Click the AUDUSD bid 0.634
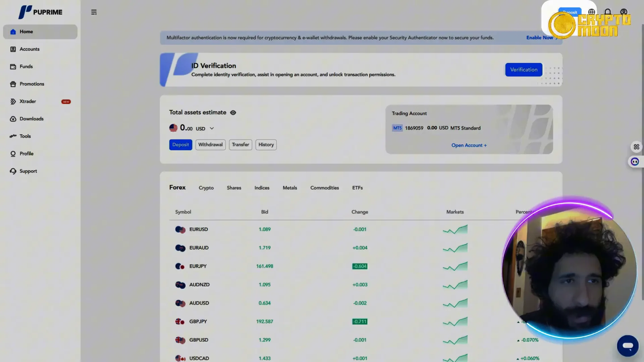Image resolution: width=644 pixels, height=362 pixels. pyautogui.click(x=265, y=303)
